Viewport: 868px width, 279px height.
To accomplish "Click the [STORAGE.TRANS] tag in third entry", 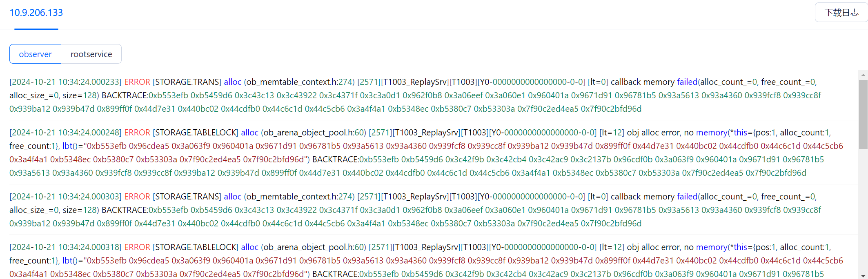I will point(187,197).
